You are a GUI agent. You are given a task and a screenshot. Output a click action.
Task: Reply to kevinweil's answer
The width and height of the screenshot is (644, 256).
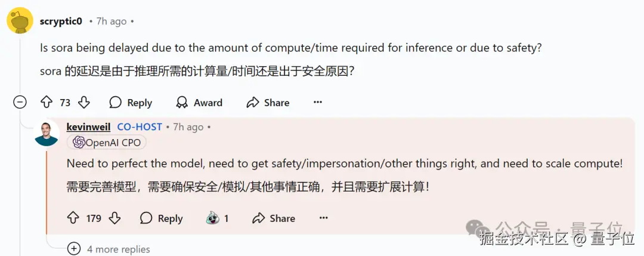click(x=161, y=218)
